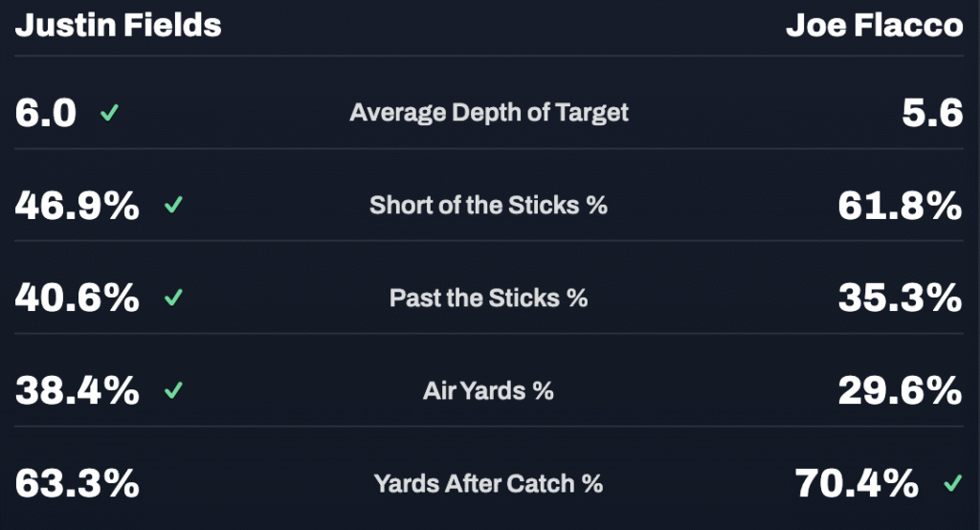Click the Average Depth of Target label

489,113
